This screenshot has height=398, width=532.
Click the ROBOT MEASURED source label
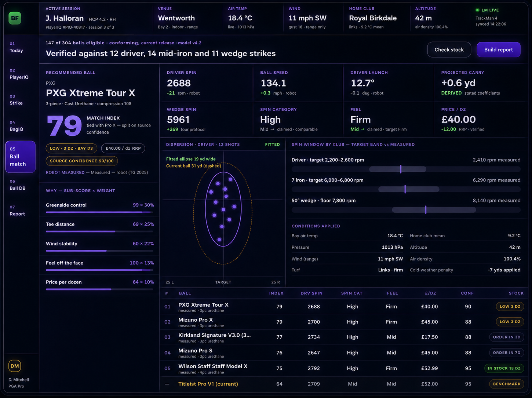65,172
